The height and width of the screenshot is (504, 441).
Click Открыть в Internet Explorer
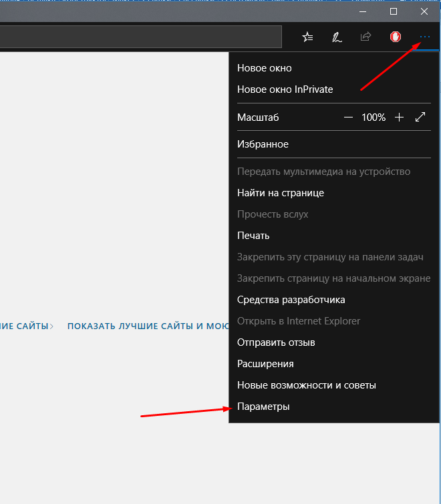point(334,321)
